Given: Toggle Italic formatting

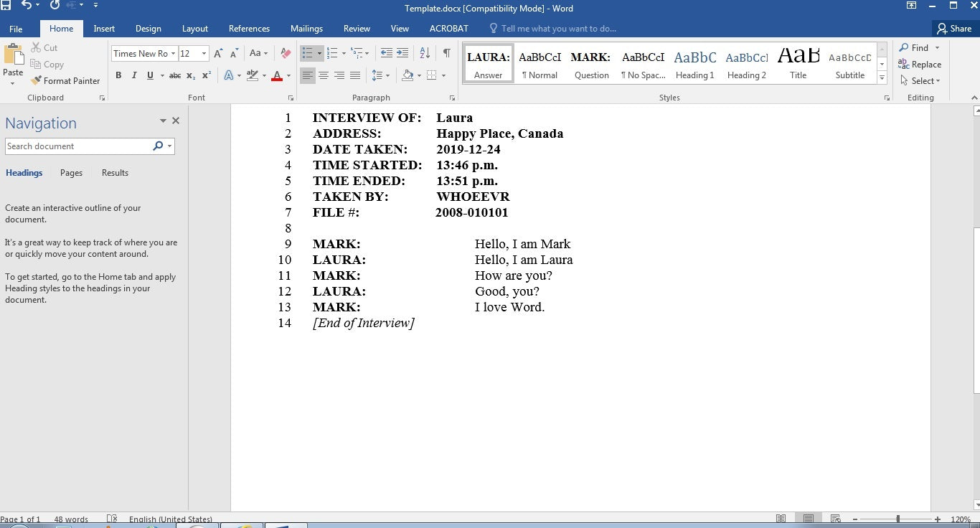Looking at the screenshot, I should tap(134, 75).
